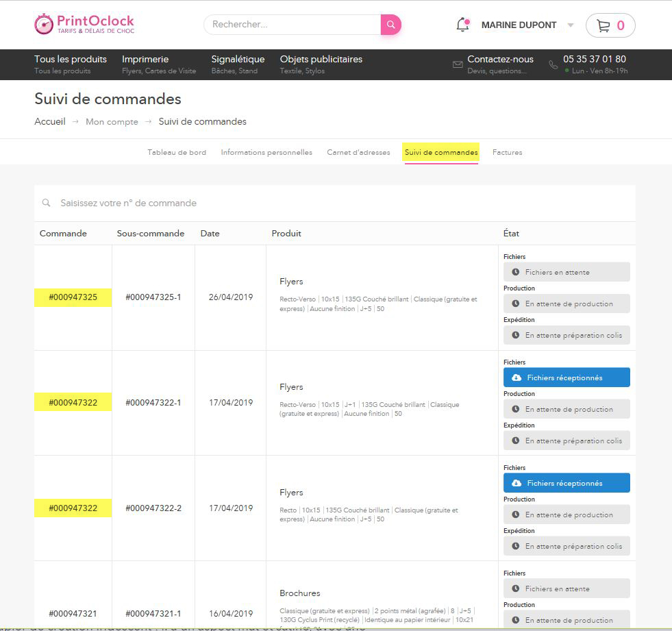Click the phone icon by 05 35 37 01 80
Screen dimensions: 672x631
pos(553,64)
